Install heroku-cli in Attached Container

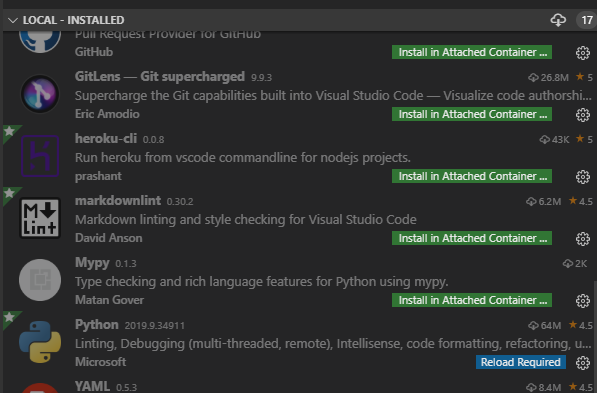tap(472, 176)
